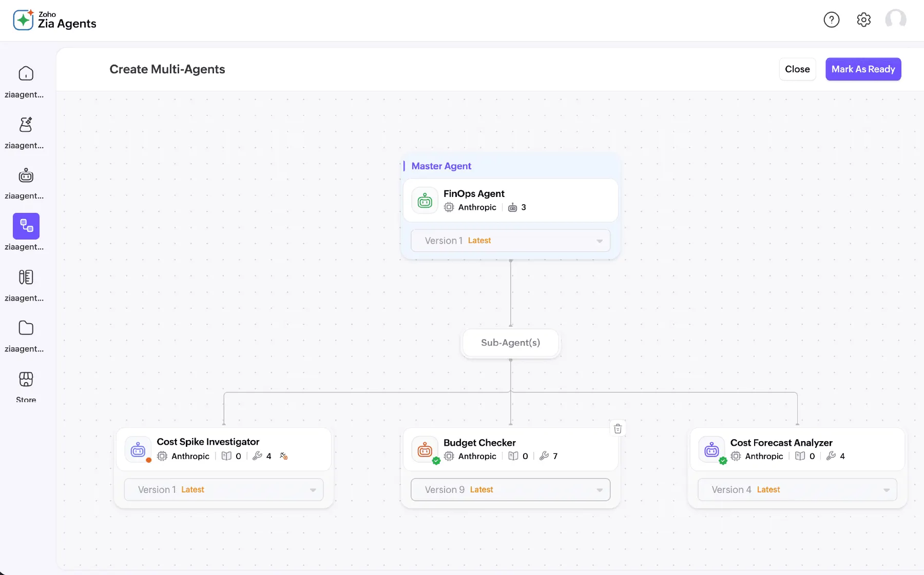Click the Cost Spike Investigator robot icon
924x575 pixels.
[x=138, y=450]
